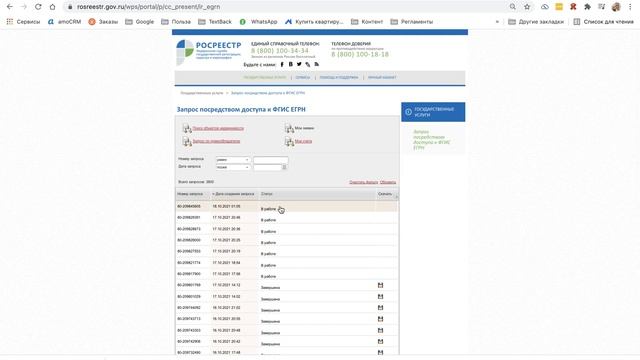
Task: Download result for request dated 16.10.2021 20:48
Action: point(380,330)
